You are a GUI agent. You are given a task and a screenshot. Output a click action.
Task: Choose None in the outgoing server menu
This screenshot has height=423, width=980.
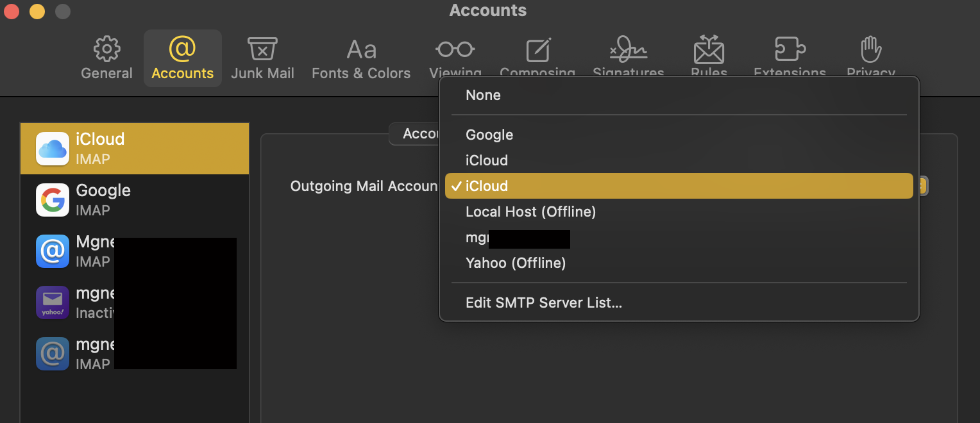679,95
